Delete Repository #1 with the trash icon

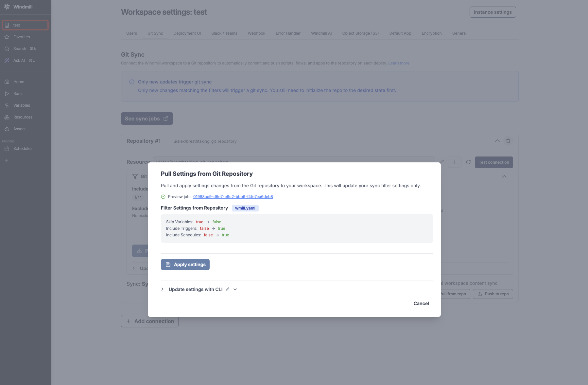pos(508,141)
